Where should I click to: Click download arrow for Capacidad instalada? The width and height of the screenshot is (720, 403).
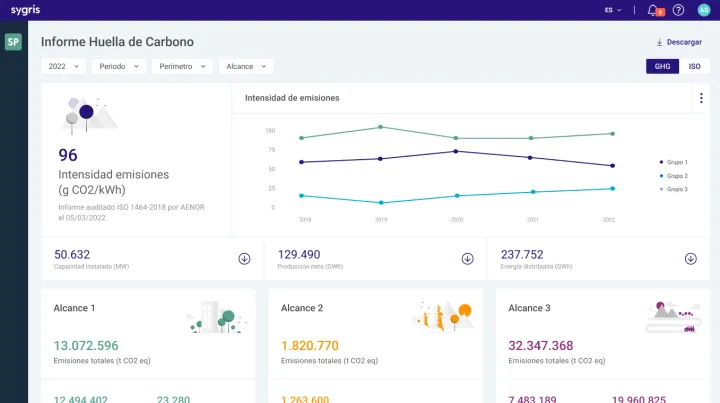[x=244, y=258]
